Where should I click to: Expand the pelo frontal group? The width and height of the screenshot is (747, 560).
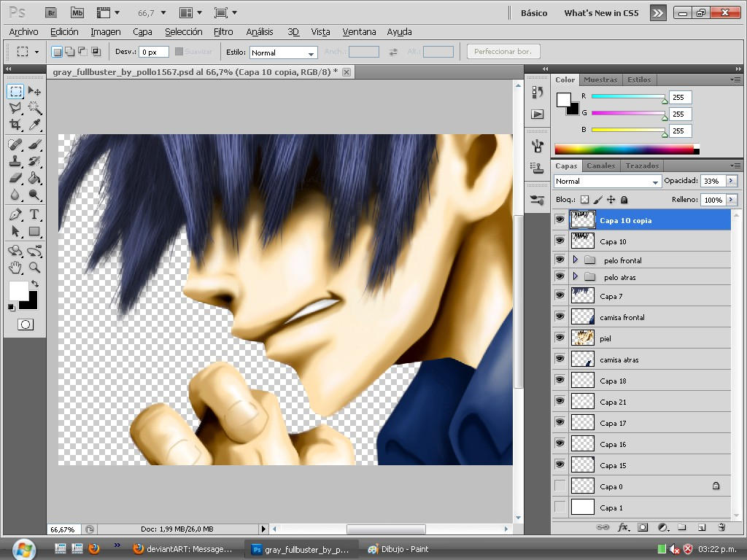click(576, 260)
